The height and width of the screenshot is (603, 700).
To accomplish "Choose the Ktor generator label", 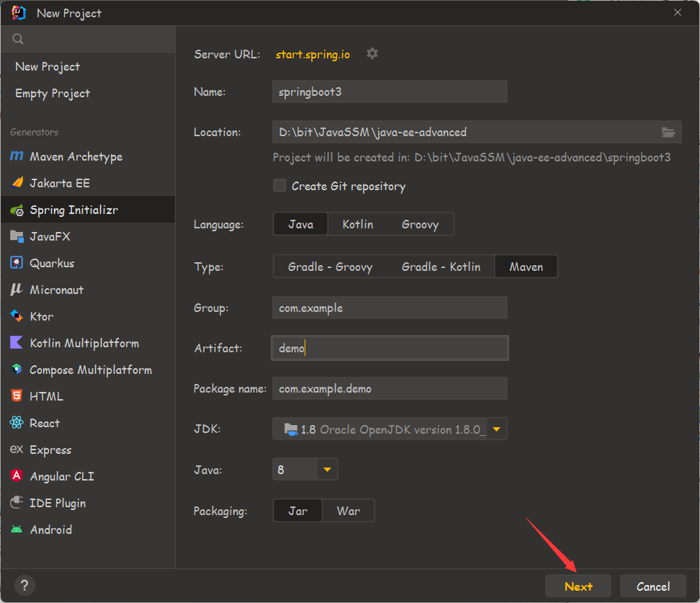I will 42,316.
